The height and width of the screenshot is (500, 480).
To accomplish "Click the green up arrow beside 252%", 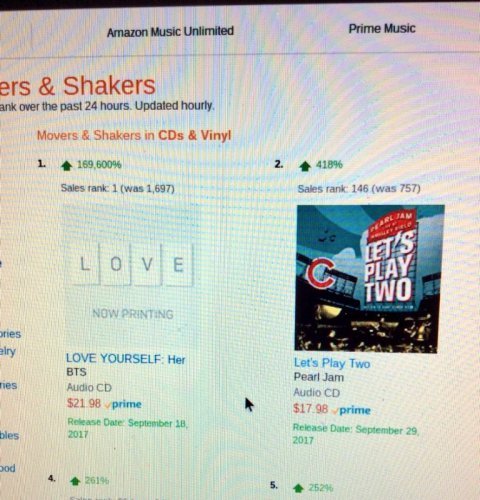I will 298,488.
